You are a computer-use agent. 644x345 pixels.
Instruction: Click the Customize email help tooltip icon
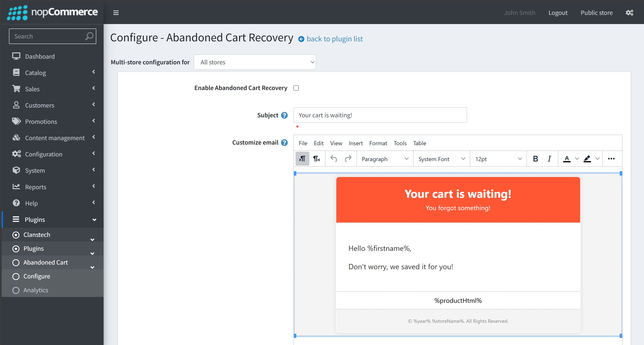[284, 143]
